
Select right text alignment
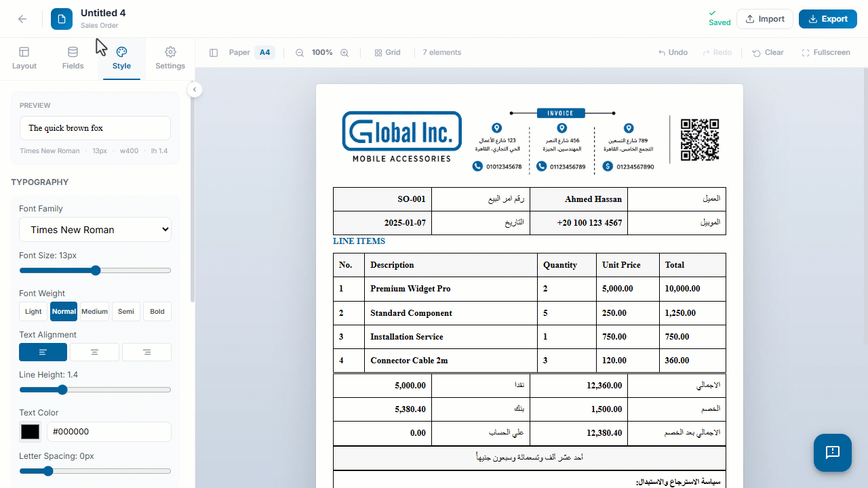click(146, 352)
